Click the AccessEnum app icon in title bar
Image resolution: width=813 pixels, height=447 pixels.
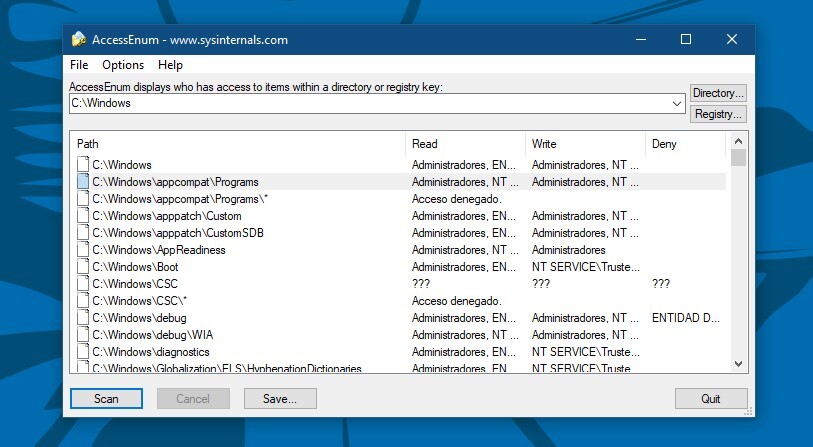(x=79, y=39)
